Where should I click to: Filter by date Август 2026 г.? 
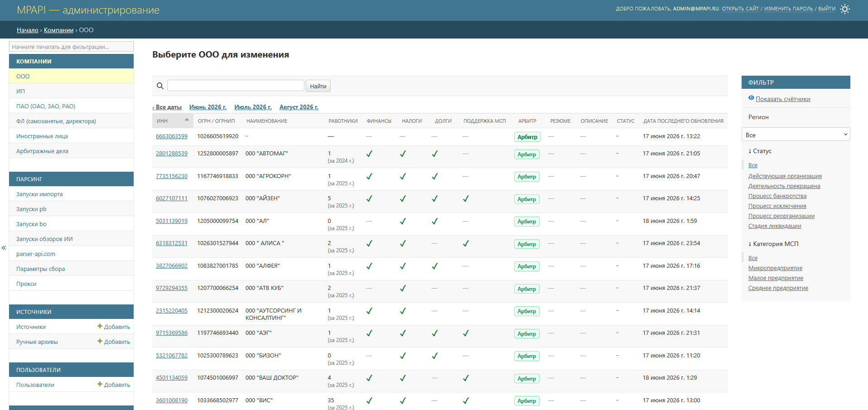pos(299,107)
